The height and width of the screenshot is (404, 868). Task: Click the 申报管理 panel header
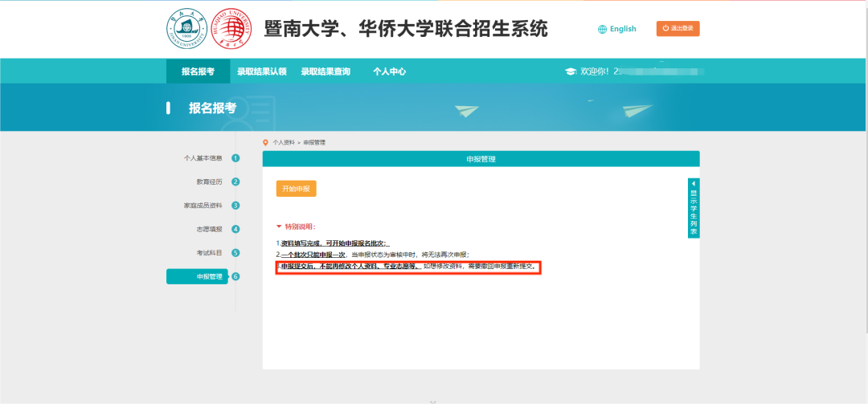click(x=481, y=159)
